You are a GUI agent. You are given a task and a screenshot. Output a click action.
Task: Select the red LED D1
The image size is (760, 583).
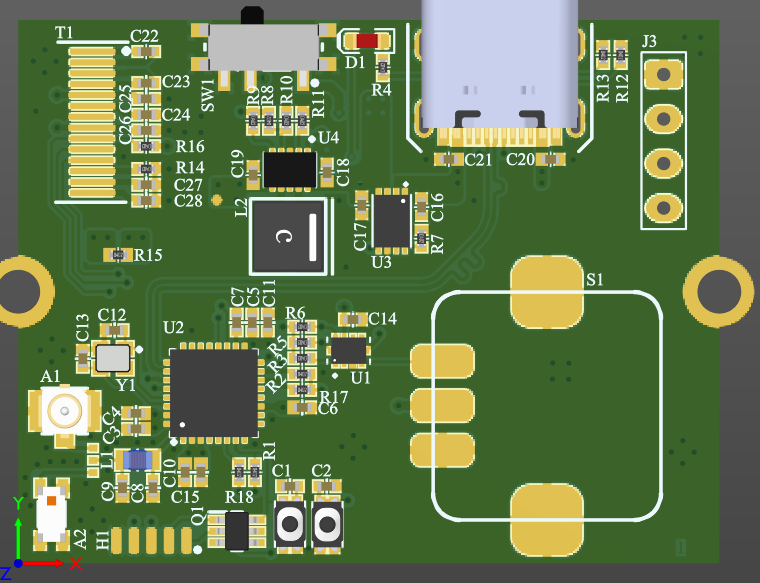click(x=367, y=41)
